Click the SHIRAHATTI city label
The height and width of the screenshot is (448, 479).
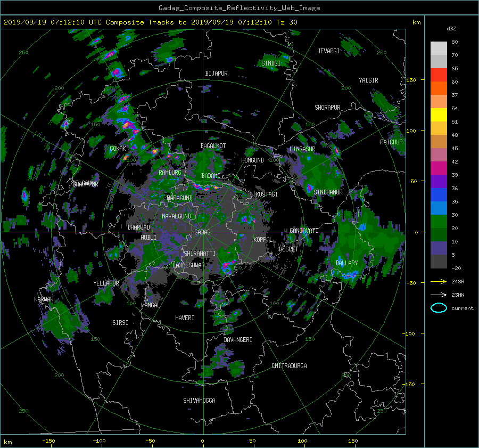pyautogui.click(x=200, y=254)
